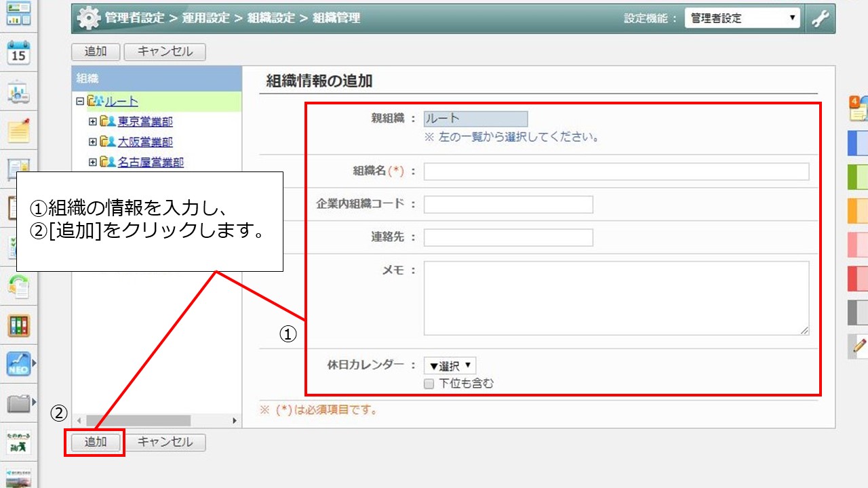Open the calendar icon showing 15

point(18,53)
